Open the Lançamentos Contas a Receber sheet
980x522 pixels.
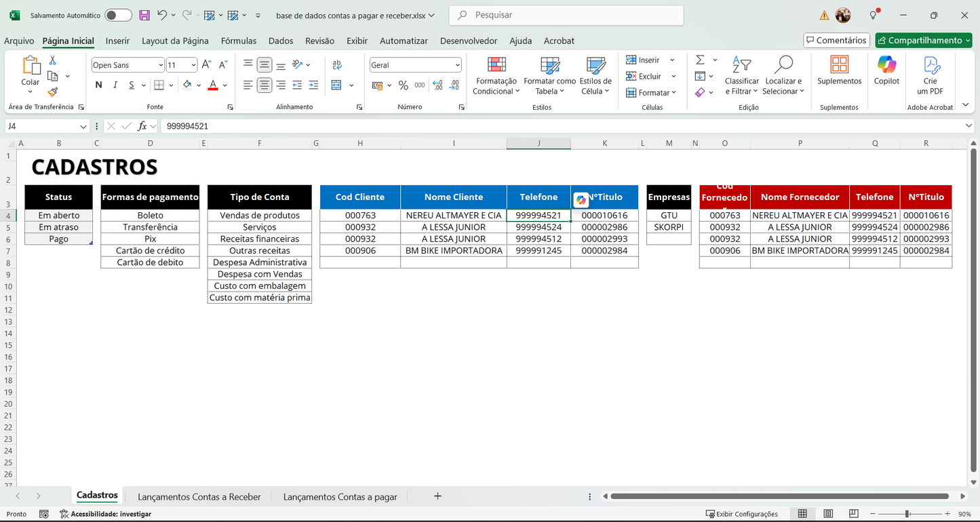198,496
